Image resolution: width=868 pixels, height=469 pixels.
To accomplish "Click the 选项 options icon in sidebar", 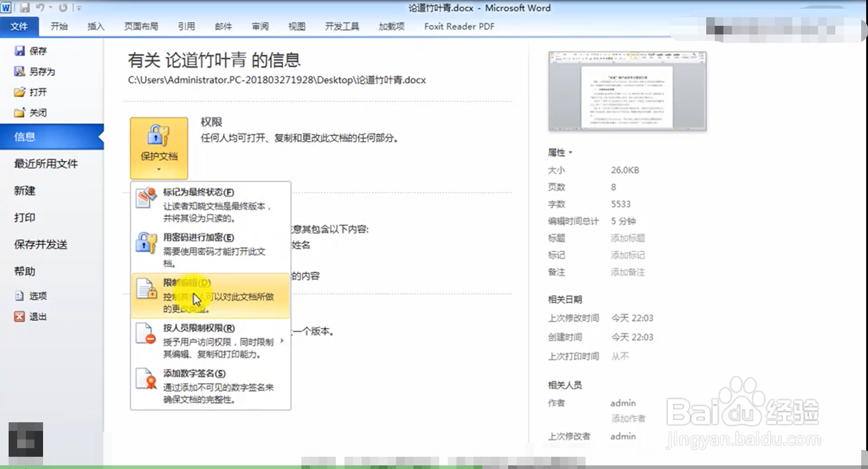I will tap(19, 296).
